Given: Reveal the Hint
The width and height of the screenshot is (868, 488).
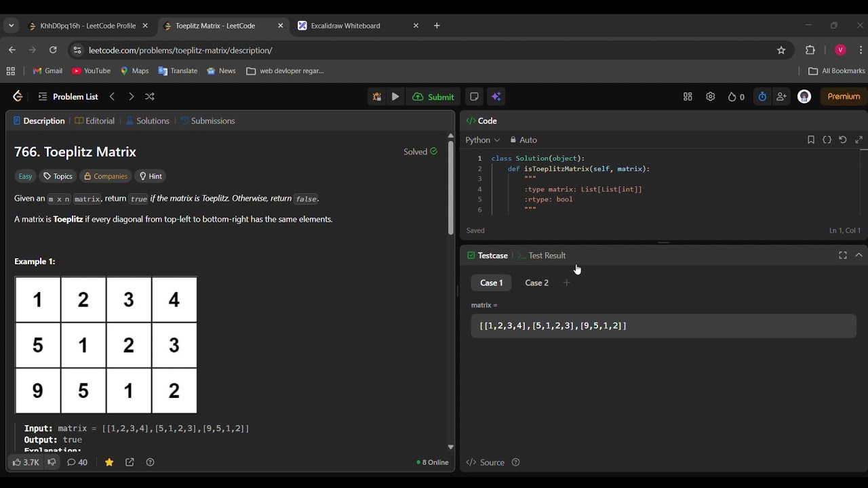Looking at the screenshot, I should pos(150,176).
